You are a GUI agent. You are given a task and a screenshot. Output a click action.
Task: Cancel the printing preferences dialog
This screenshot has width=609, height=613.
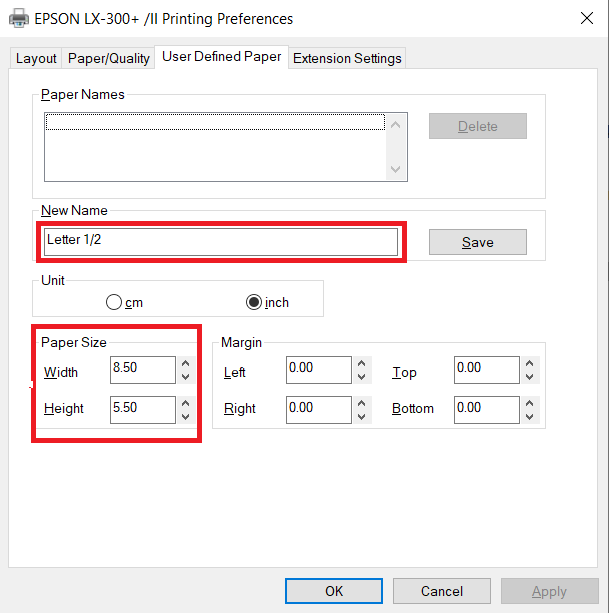[442, 591]
